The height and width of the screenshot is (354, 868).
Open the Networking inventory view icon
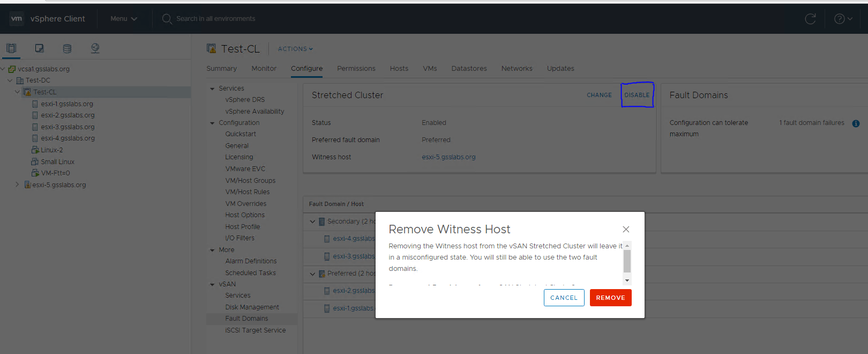[x=95, y=48]
